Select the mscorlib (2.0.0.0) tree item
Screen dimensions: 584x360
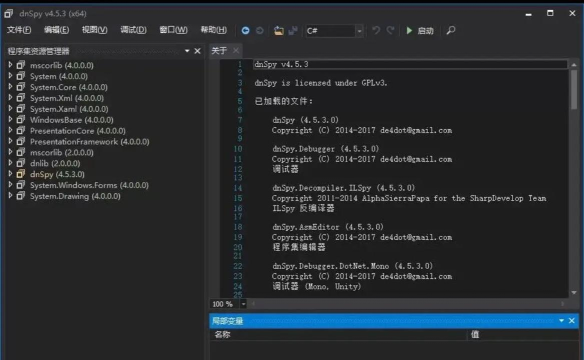pos(62,153)
